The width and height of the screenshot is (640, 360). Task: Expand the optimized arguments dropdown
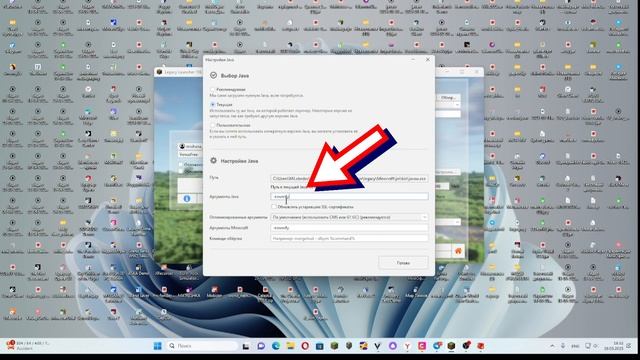[x=349, y=217]
